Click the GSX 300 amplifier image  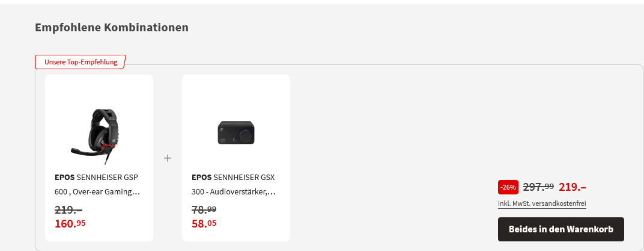235,131
